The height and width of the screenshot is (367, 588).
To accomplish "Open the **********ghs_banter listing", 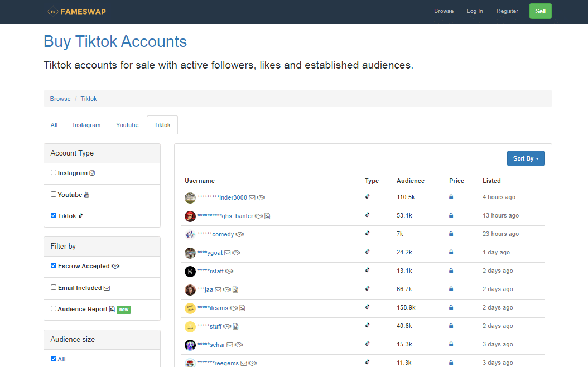I will [225, 216].
